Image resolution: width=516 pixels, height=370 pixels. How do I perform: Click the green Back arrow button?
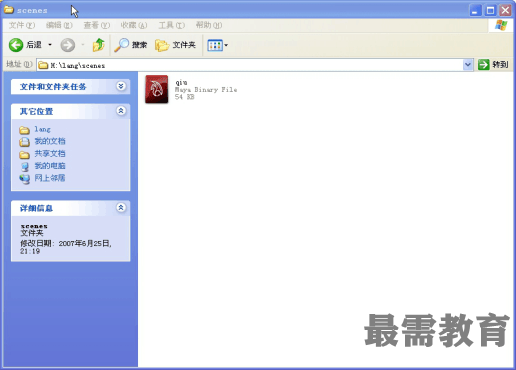coord(16,45)
